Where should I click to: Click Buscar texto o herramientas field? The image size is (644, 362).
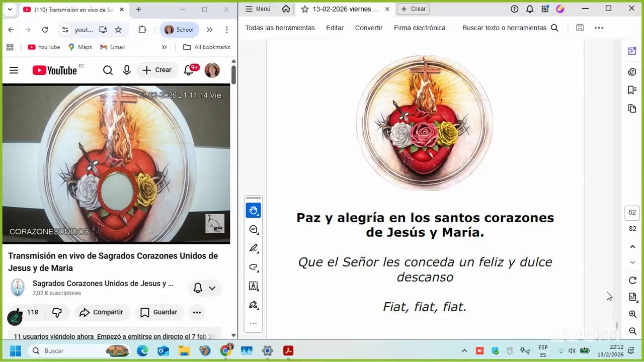click(504, 28)
